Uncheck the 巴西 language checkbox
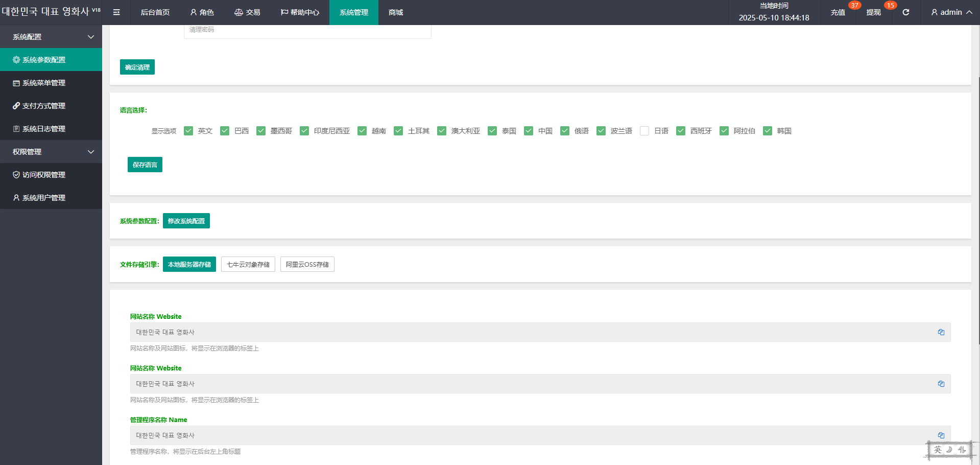The height and width of the screenshot is (465, 980). click(225, 131)
